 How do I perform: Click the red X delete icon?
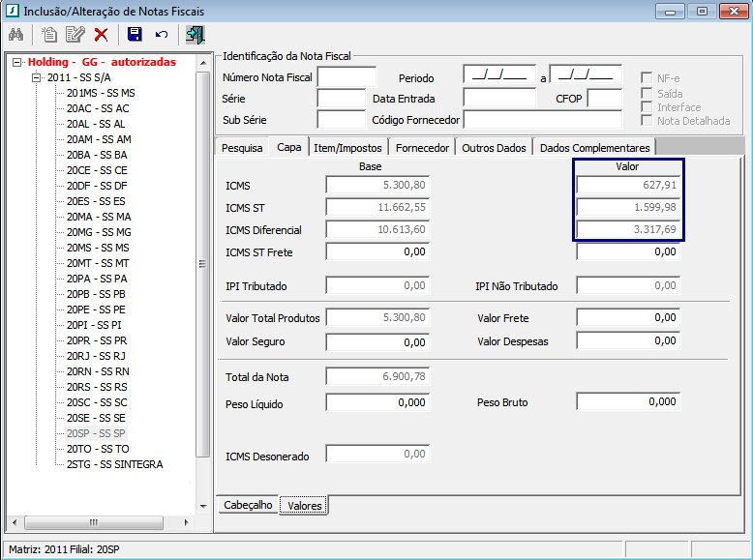[101, 35]
